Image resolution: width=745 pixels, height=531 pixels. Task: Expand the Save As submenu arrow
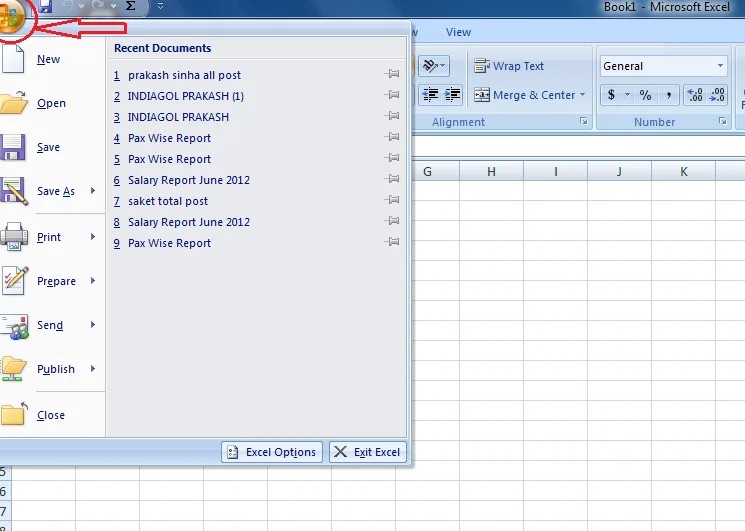tap(93, 191)
